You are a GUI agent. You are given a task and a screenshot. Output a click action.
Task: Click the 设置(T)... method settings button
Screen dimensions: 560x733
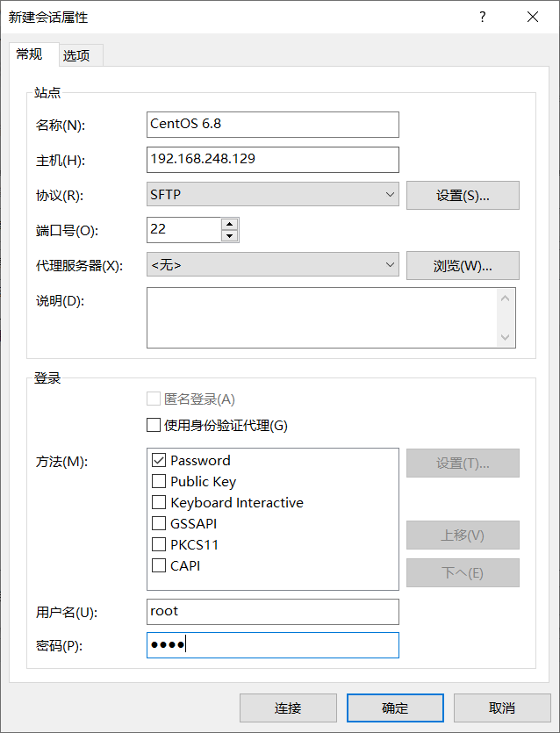(x=463, y=464)
